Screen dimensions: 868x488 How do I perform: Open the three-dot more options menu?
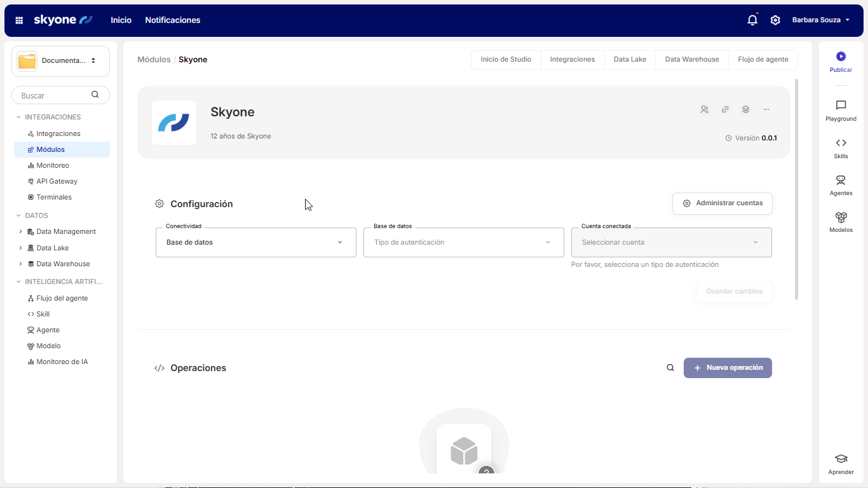(766, 109)
